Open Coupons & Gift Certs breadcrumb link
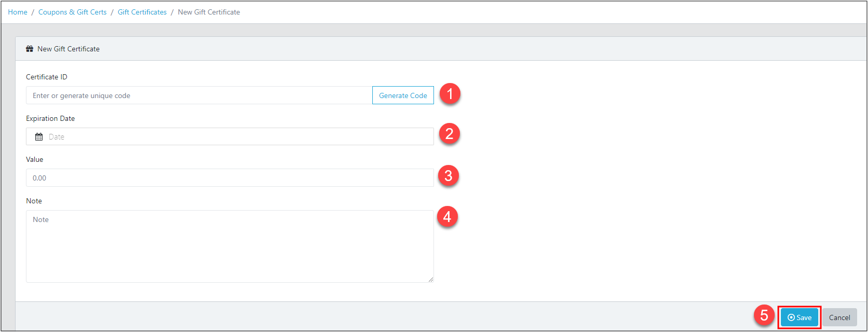Viewport: 868px width, 332px height. click(x=73, y=12)
